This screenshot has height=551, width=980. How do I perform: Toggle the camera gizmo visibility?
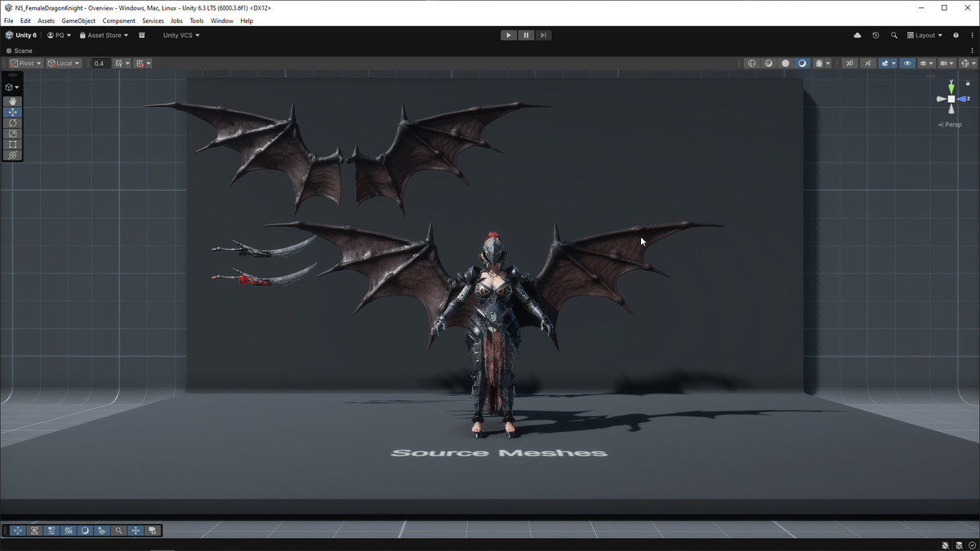click(x=943, y=63)
